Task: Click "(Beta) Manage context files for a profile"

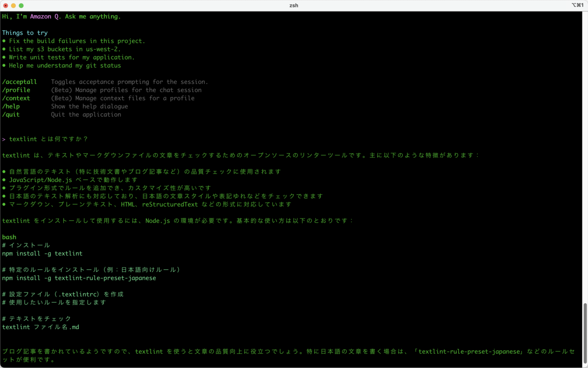Action: [122, 98]
